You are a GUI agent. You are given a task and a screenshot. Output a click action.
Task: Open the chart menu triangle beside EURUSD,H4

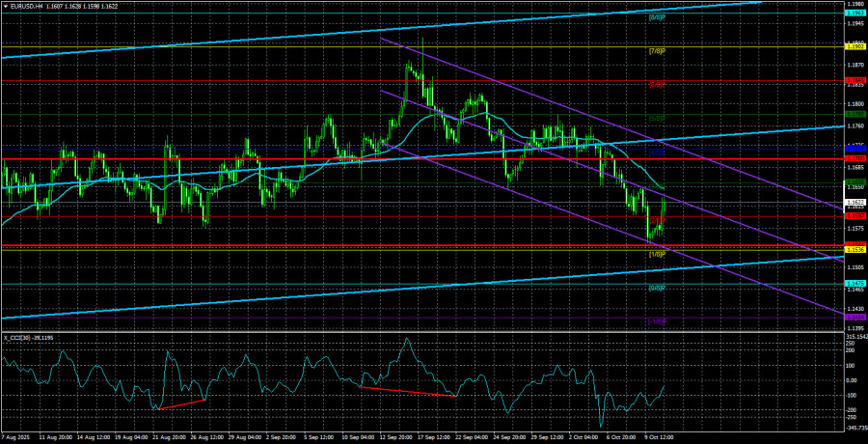point(6,6)
